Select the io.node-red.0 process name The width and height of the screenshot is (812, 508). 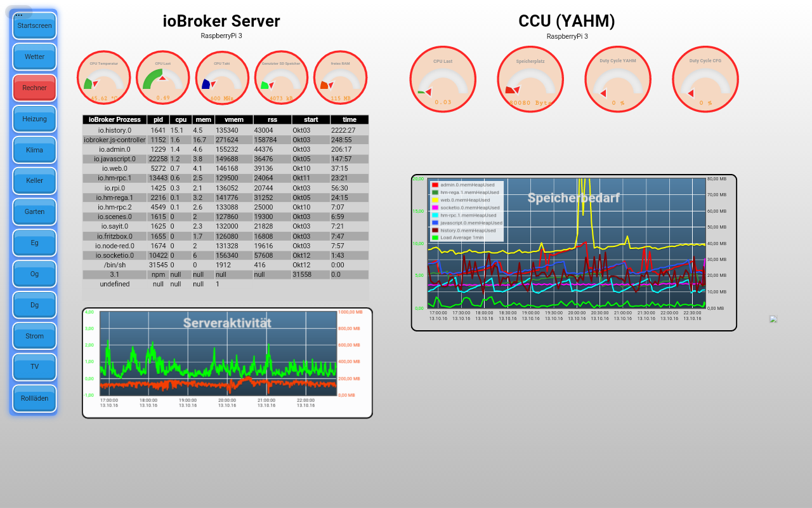click(x=115, y=246)
